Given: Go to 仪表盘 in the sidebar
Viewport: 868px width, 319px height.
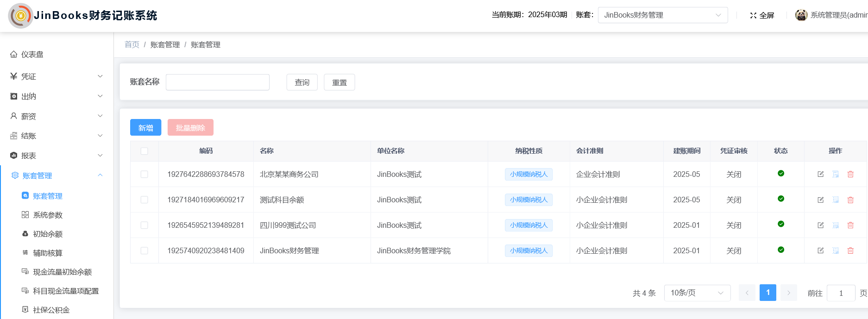Looking at the screenshot, I should coord(32,54).
